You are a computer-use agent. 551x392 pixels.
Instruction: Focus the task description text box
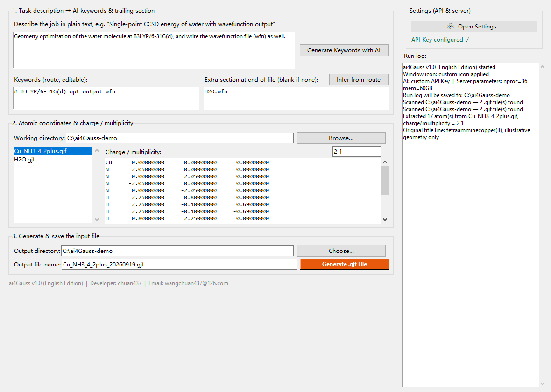click(154, 50)
